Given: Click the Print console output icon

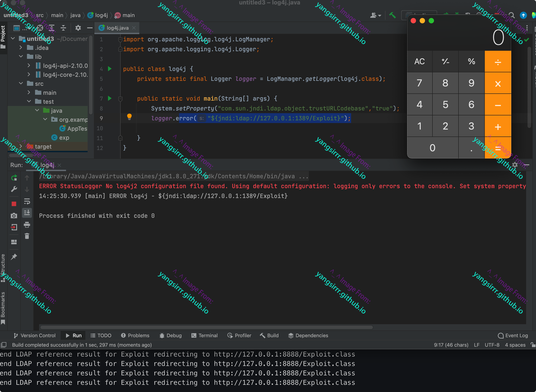Looking at the screenshot, I should [27, 225].
